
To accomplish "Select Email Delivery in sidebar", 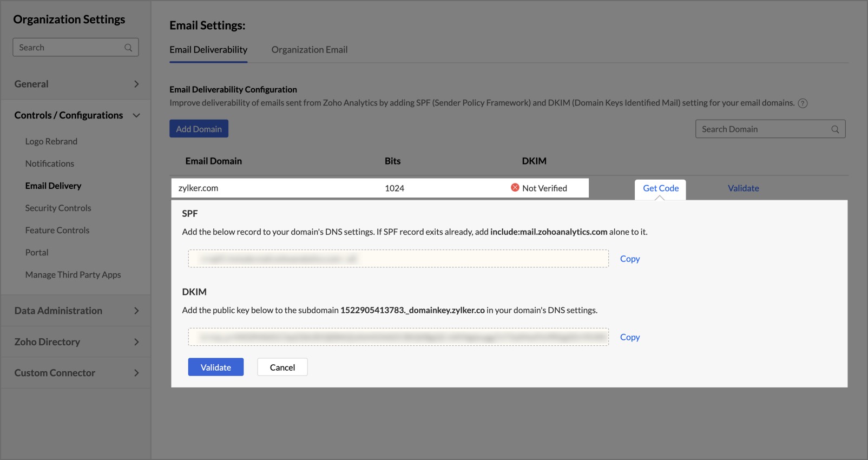I will point(53,186).
